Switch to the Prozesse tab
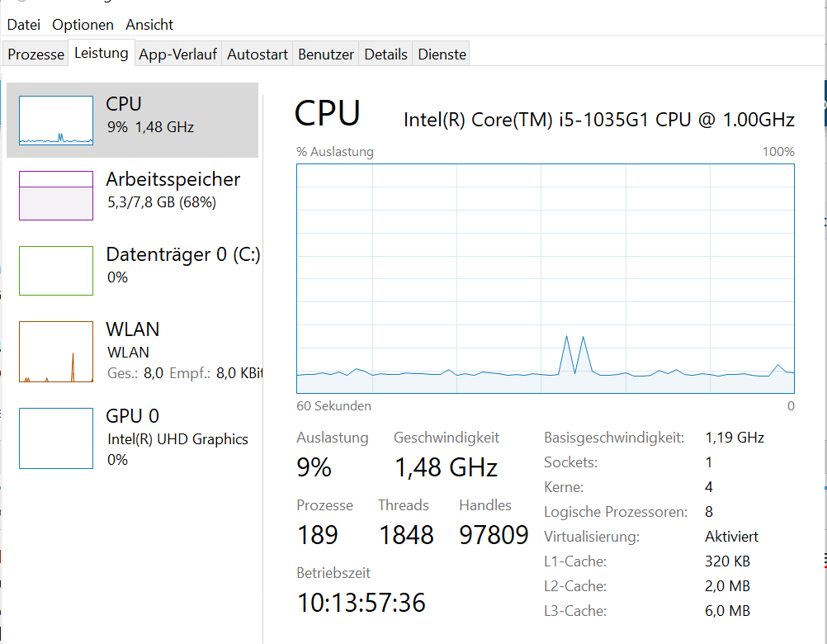Image resolution: width=827 pixels, height=644 pixels. (x=35, y=54)
